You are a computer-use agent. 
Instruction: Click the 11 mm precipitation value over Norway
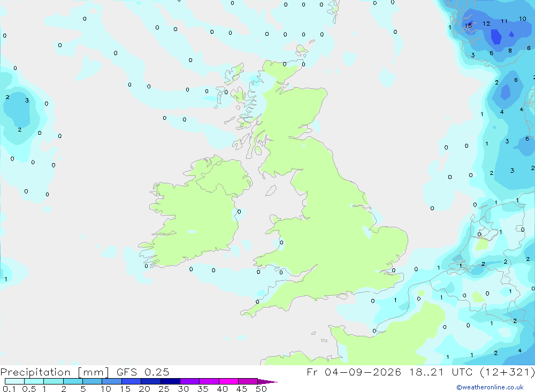504,21
